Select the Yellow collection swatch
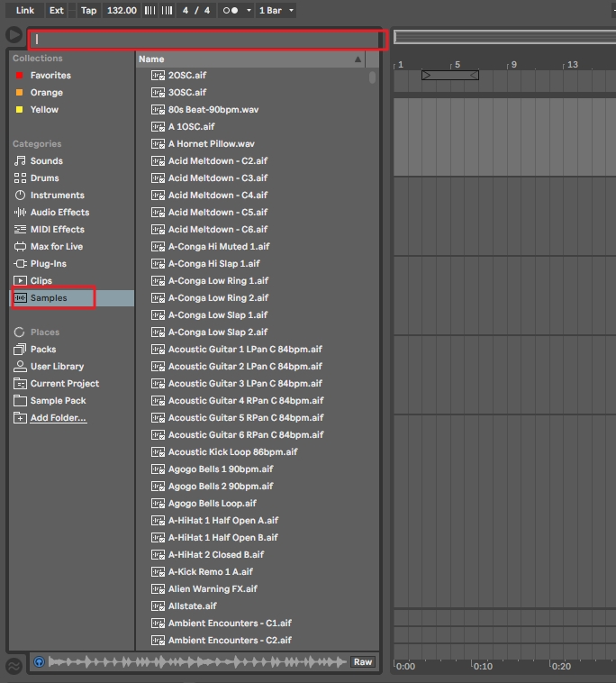This screenshot has width=616, height=683. coord(19,109)
